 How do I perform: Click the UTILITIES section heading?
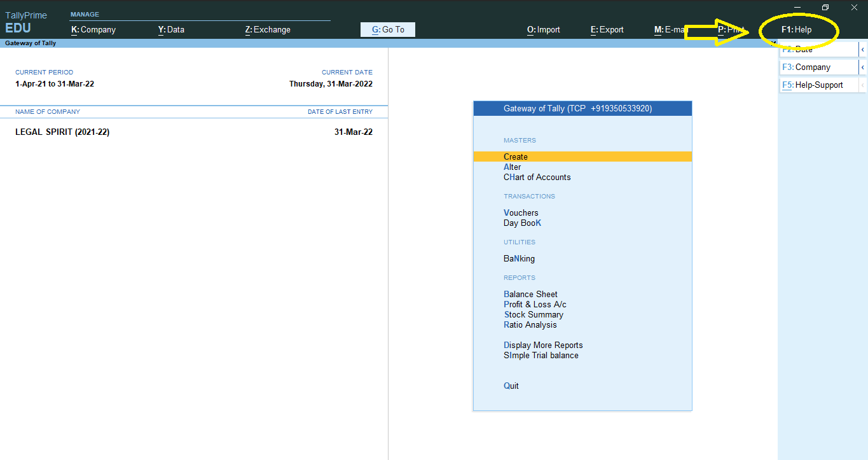[520, 242]
